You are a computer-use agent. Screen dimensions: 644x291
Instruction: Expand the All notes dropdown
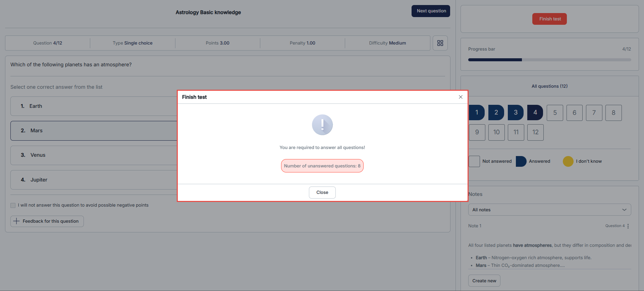[x=549, y=210]
